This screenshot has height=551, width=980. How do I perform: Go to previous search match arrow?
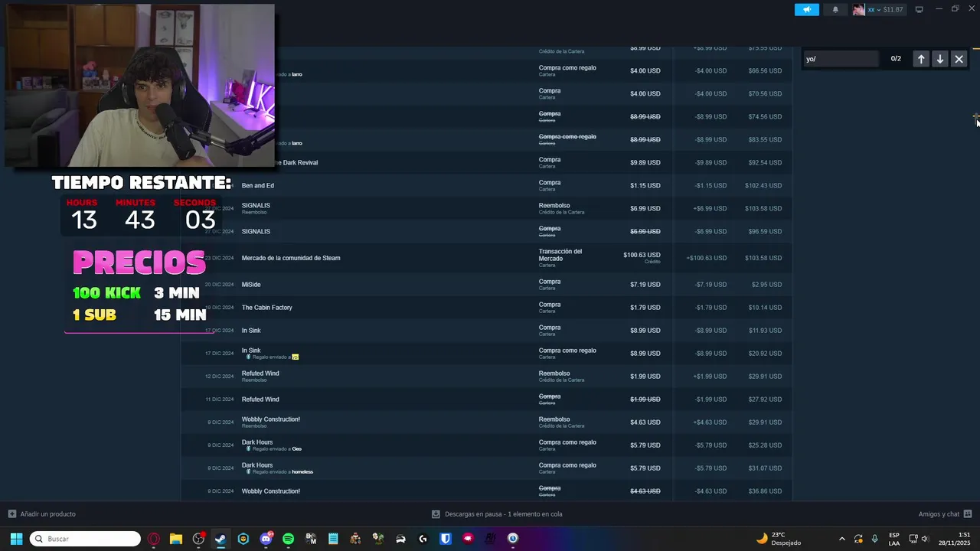tap(921, 59)
